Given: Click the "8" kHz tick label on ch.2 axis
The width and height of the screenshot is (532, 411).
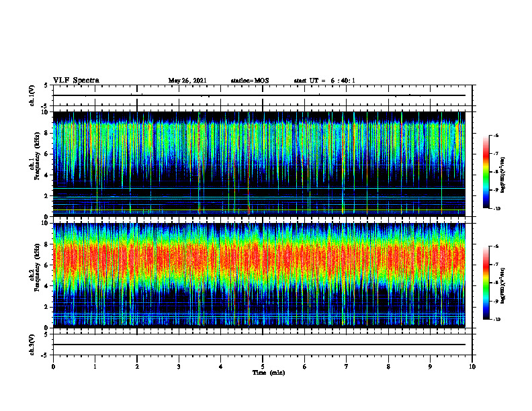Looking at the screenshot, I should click(x=47, y=244).
